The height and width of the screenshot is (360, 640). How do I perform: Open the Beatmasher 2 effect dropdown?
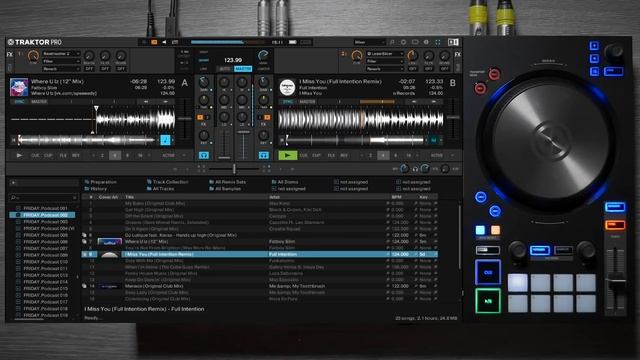pyautogui.click(x=61, y=53)
